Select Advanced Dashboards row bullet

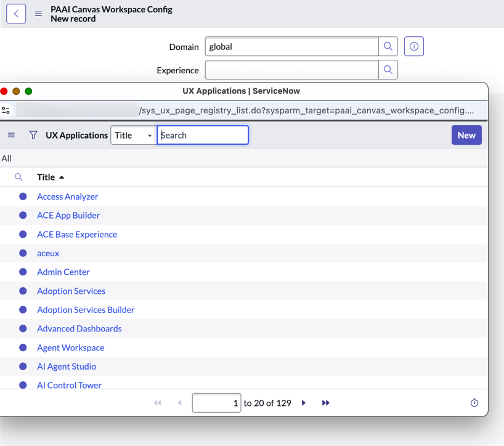tap(23, 328)
